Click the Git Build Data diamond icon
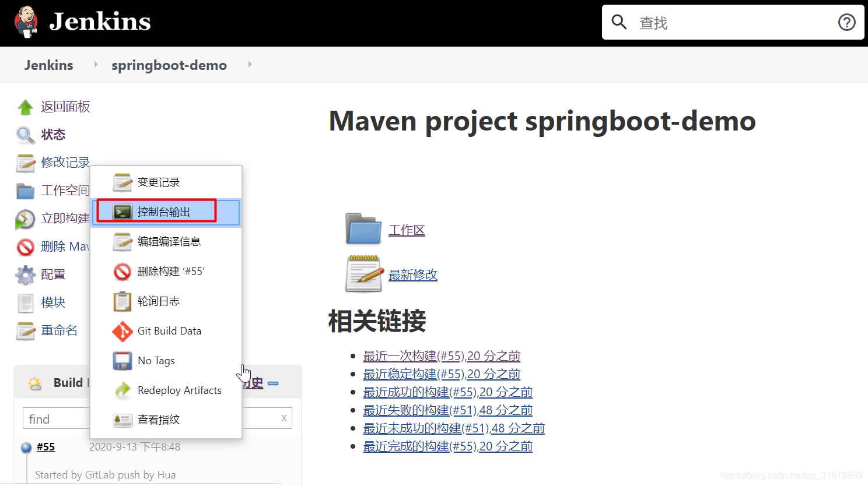 [123, 331]
